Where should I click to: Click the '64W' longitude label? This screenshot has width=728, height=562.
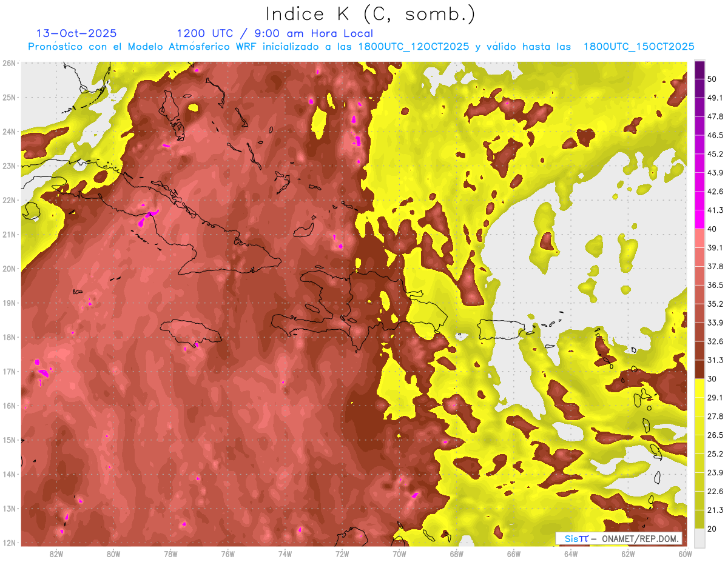571,554
